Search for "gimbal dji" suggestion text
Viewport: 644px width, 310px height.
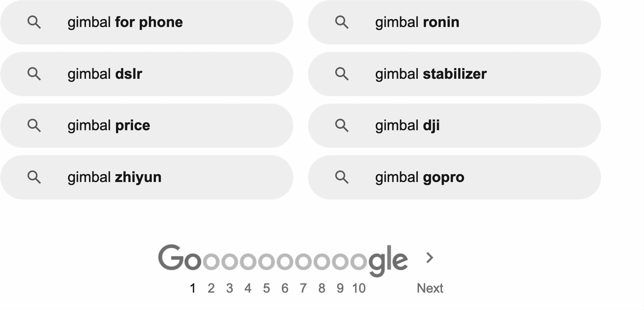[x=407, y=126]
